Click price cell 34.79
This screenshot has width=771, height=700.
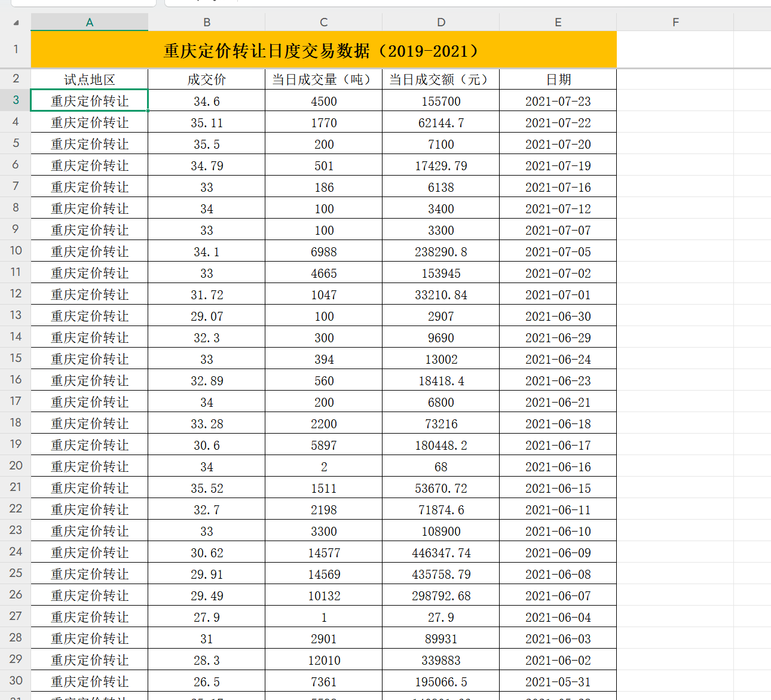(207, 165)
